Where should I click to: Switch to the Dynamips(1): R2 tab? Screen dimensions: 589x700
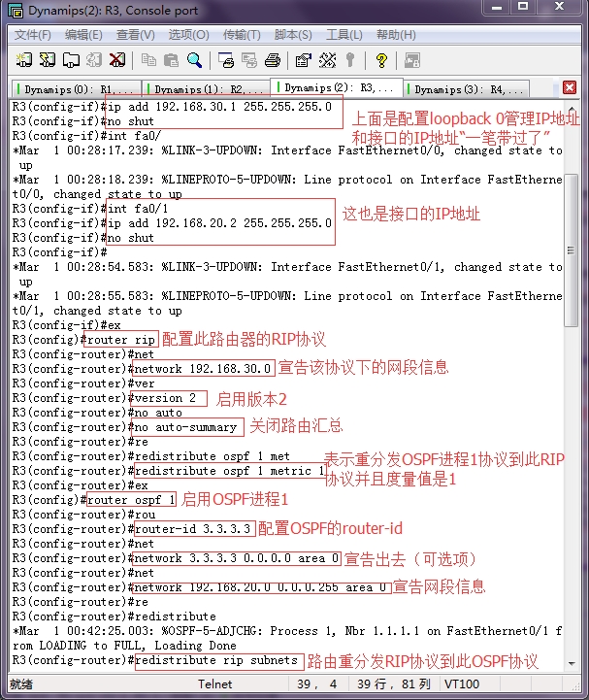pos(206,89)
